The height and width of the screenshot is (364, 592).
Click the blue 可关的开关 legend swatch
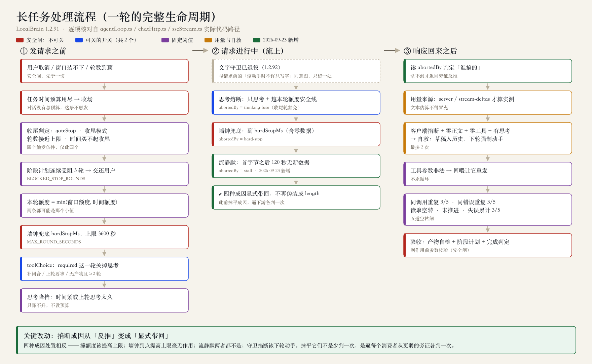point(79,40)
